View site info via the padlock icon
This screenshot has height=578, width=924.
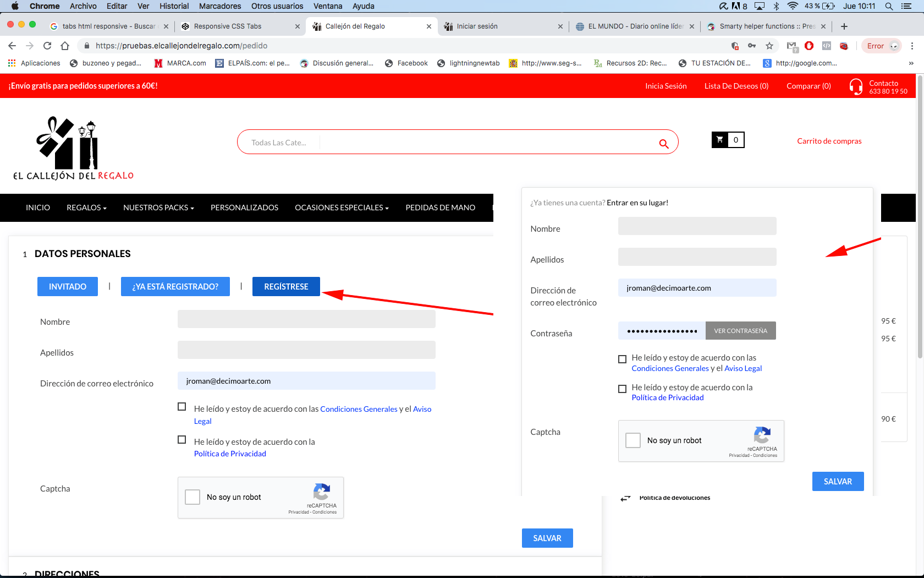(x=86, y=46)
